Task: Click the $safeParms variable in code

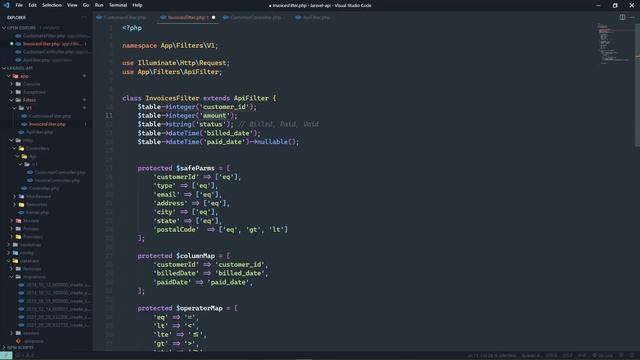Action: (195, 168)
